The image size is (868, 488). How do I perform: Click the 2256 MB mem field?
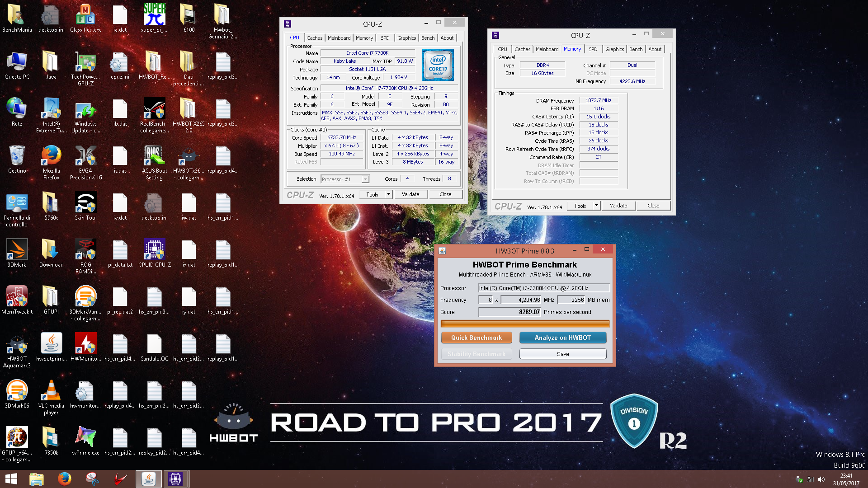point(571,300)
